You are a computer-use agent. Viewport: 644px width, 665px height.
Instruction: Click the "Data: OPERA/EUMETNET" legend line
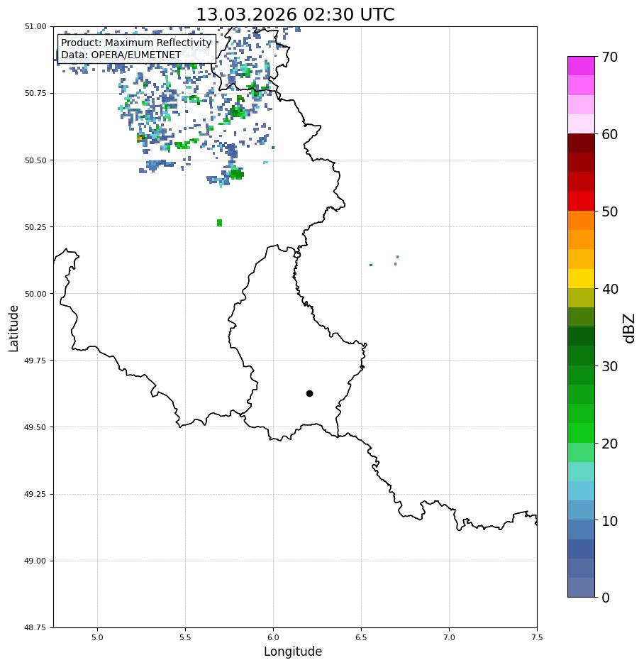[121, 55]
